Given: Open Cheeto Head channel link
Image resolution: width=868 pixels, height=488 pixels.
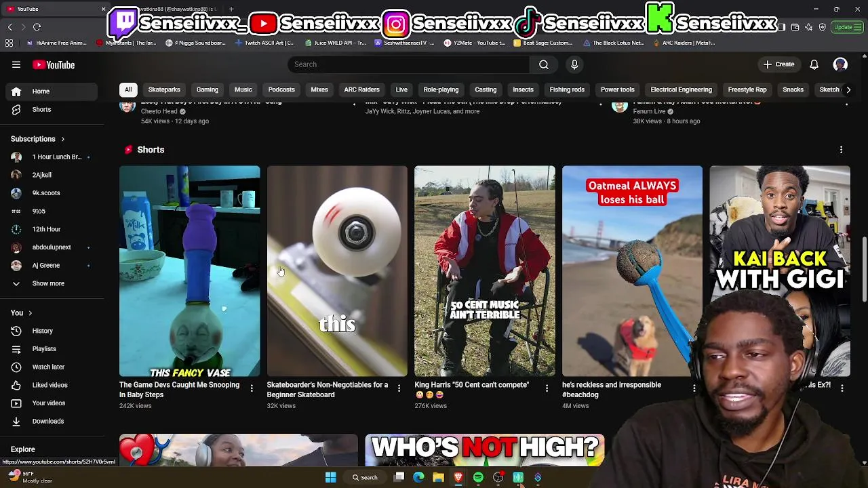Looking at the screenshot, I should (159, 111).
